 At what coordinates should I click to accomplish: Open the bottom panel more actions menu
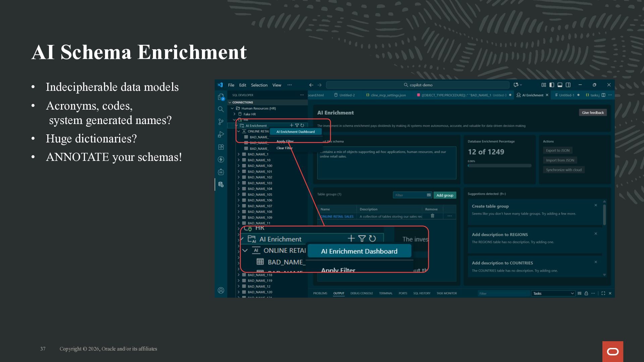tap(593, 293)
